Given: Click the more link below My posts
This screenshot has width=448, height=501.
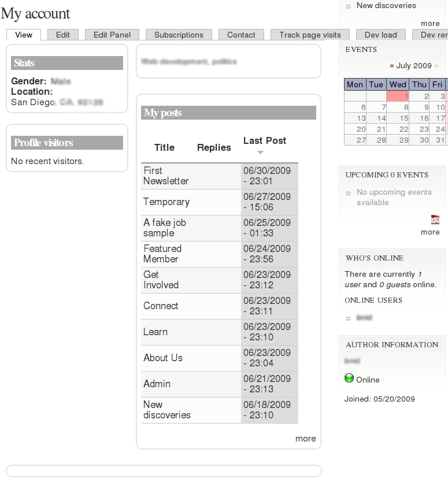Looking at the screenshot, I should point(305,439).
